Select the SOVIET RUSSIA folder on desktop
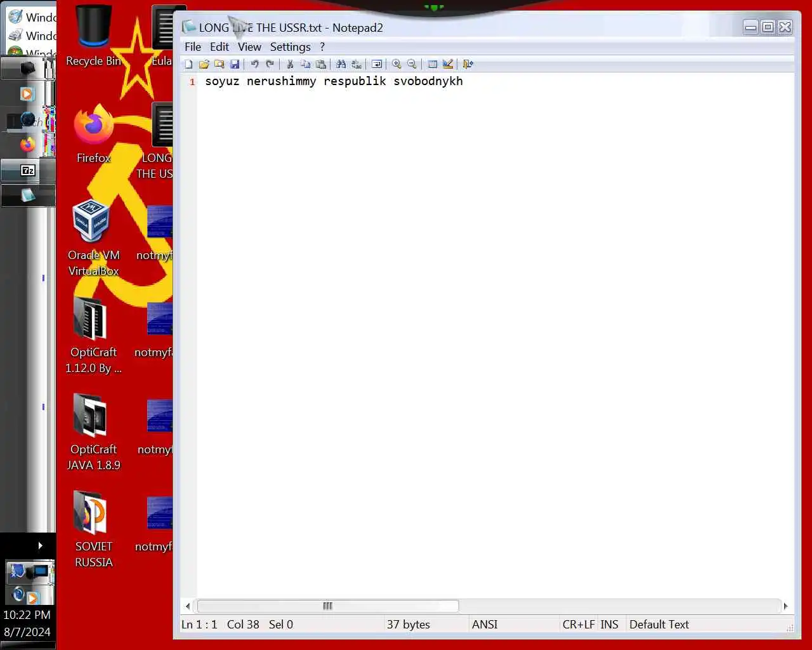This screenshot has height=650, width=812. pos(94,529)
